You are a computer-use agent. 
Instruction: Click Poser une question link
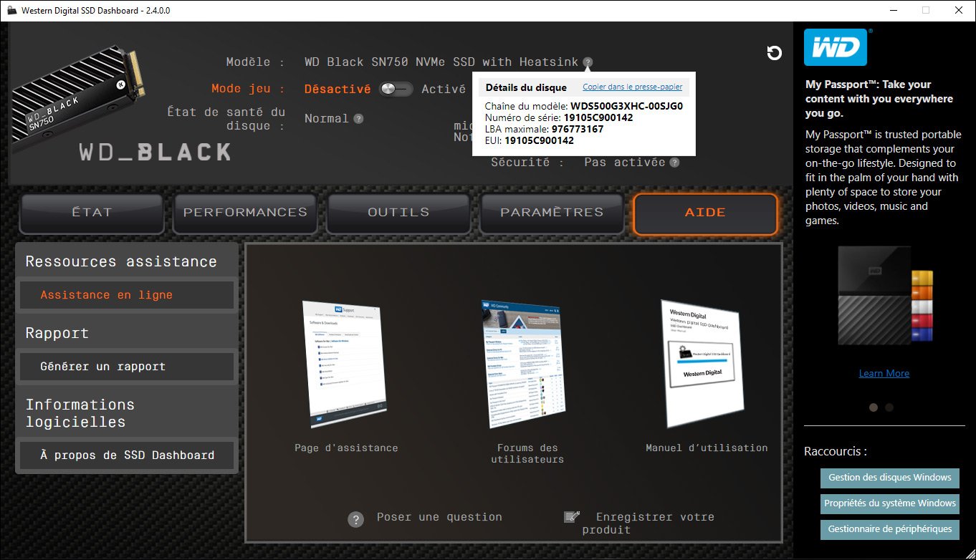pos(439,517)
